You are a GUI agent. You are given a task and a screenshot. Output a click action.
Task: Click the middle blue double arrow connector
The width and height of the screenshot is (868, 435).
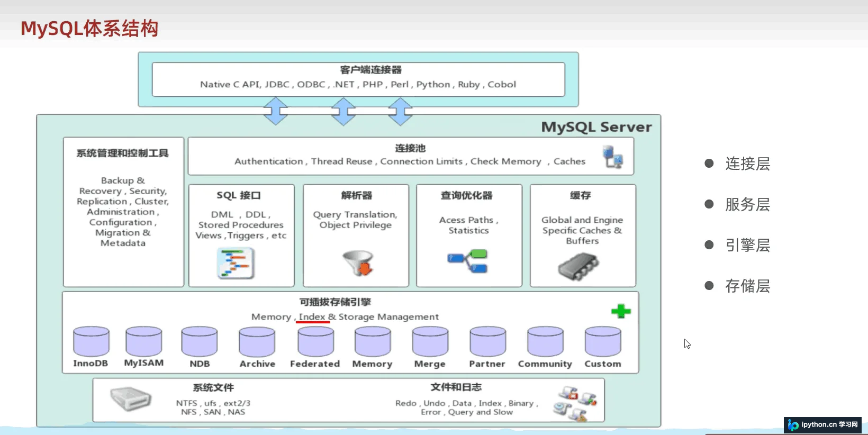pos(343,111)
